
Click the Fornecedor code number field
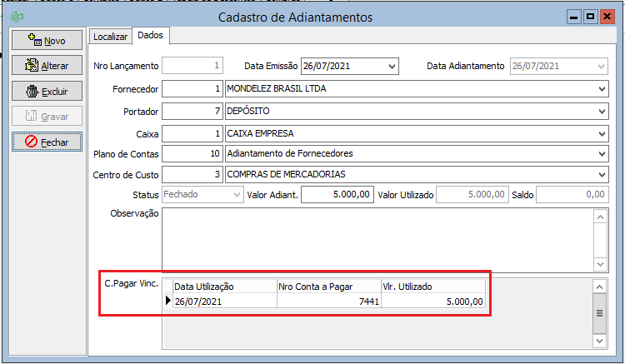pyautogui.click(x=192, y=89)
